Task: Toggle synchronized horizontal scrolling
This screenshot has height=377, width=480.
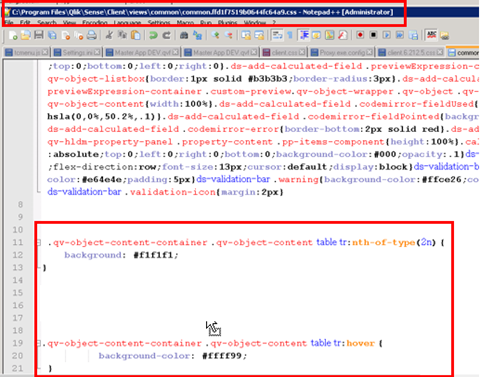Action: pyautogui.click(x=259, y=35)
